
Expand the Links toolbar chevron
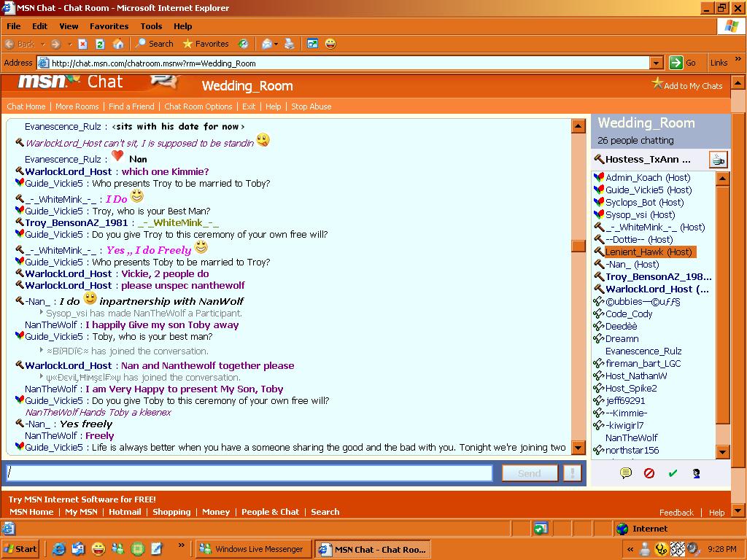(x=738, y=60)
